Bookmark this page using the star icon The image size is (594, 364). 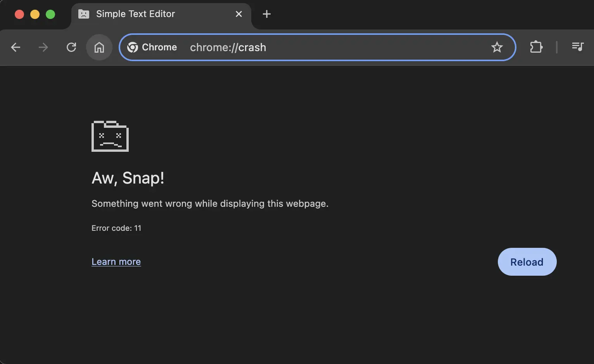pos(497,47)
